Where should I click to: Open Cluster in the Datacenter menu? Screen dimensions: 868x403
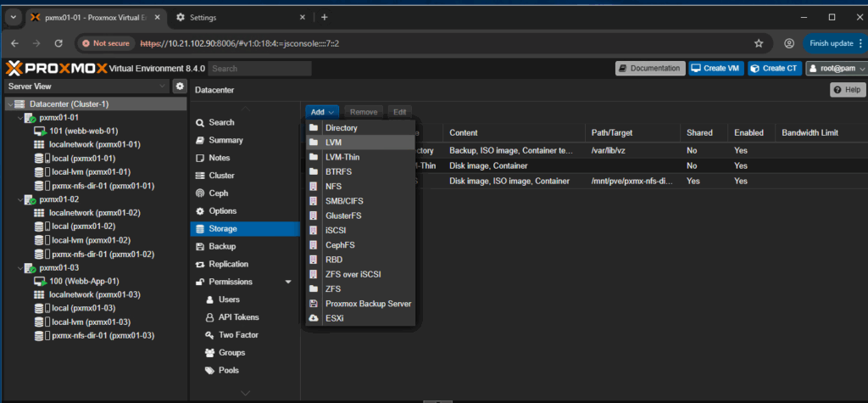[245, 176]
